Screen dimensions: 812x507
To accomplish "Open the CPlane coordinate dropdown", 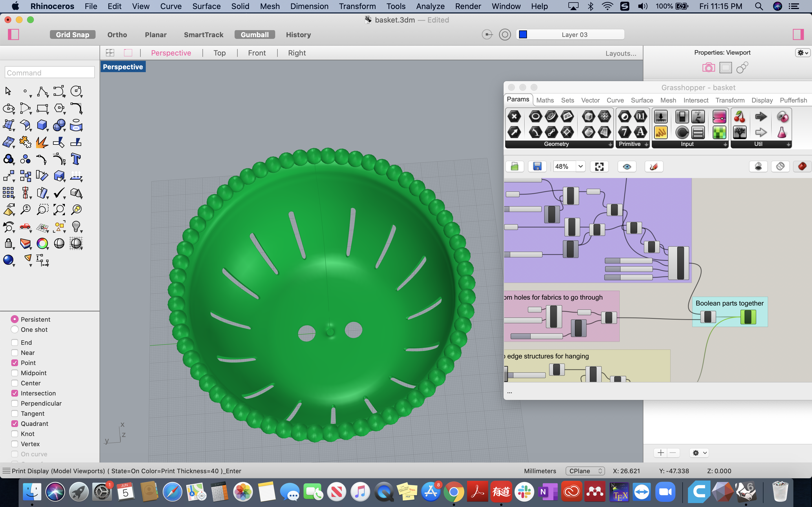I will 585,471.
